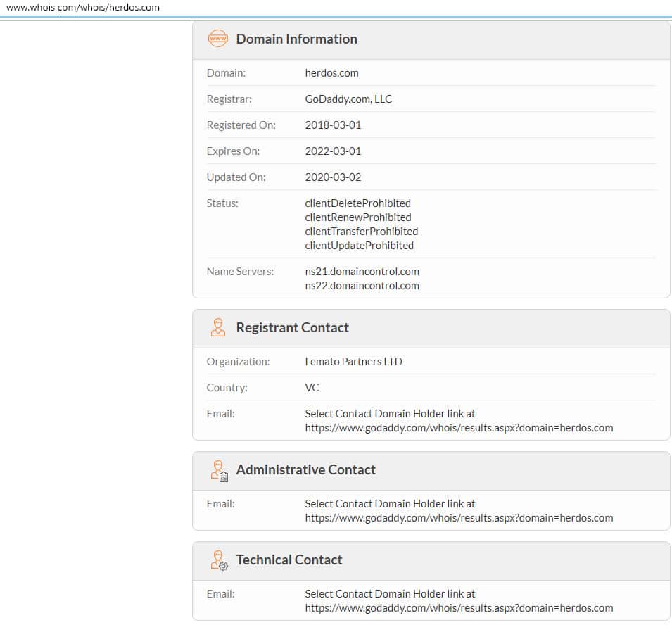Click the WWW globe Domain Information icon
Viewport: 672px width, 625px height.
click(218, 39)
